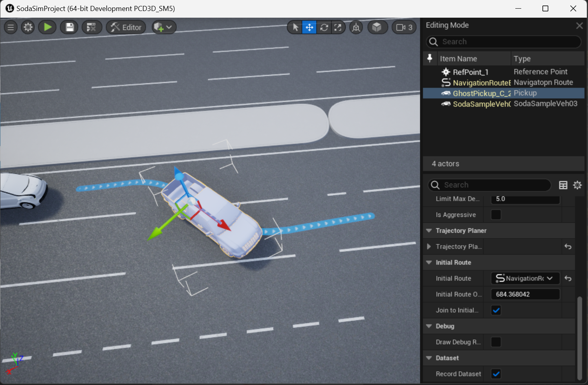Collapse the Debug section

click(429, 326)
